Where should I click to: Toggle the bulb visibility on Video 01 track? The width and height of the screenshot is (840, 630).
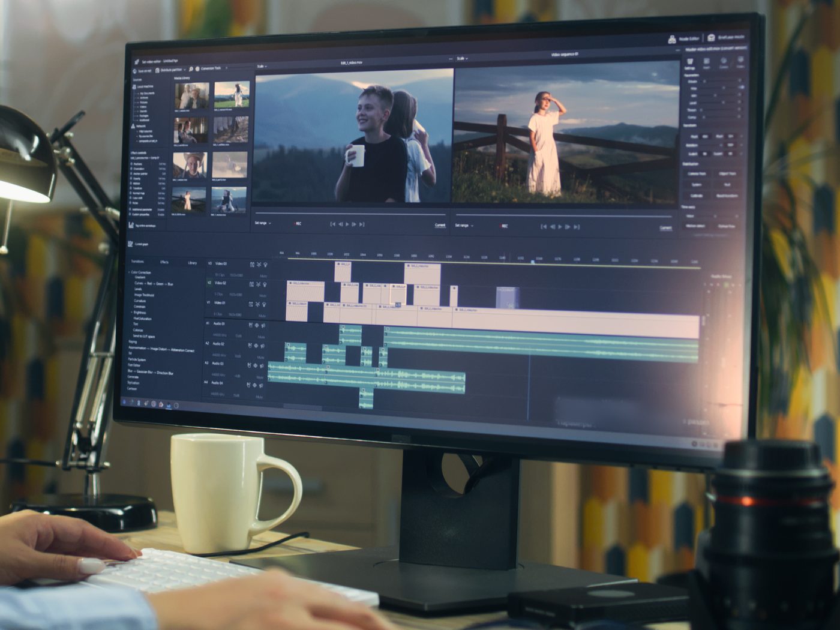pos(264,304)
